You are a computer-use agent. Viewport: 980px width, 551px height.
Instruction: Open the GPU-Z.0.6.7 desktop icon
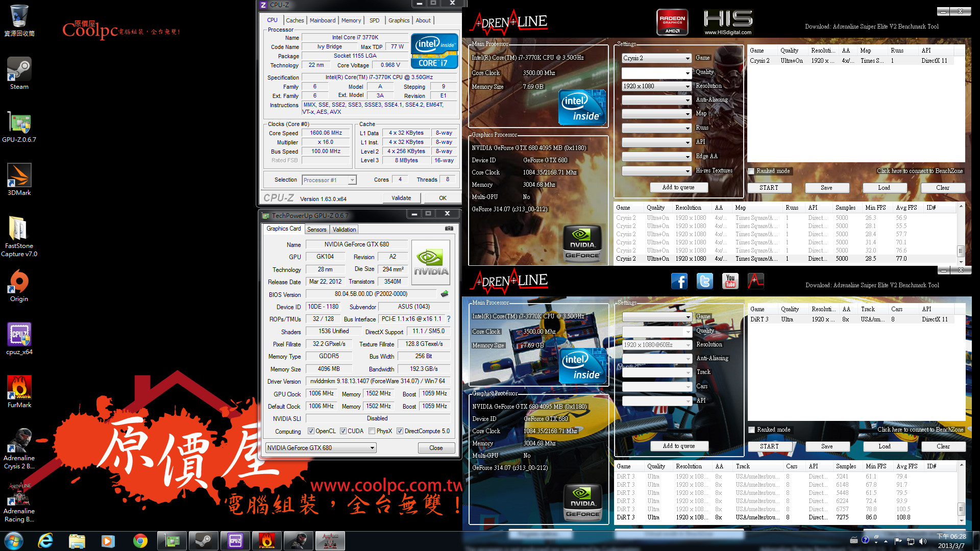(x=19, y=127)
